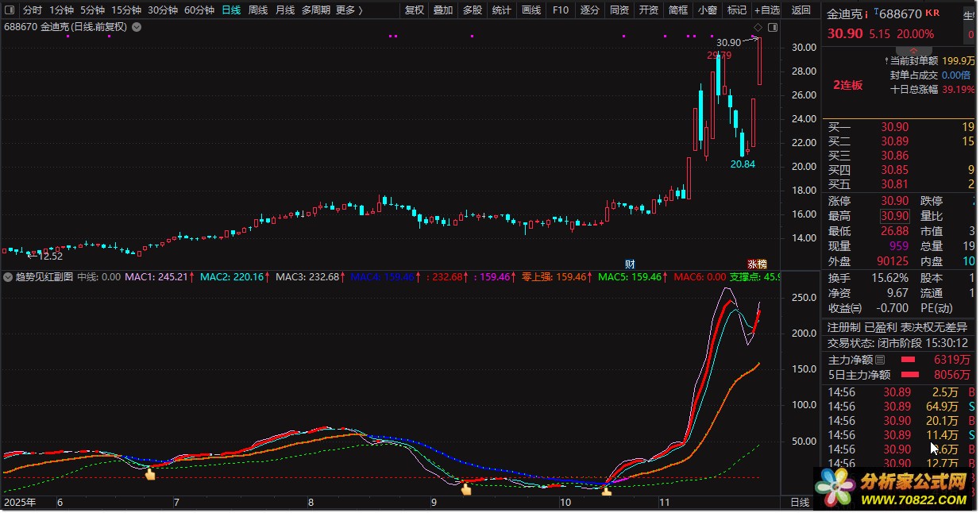Click the panel layout icon at chart top-right

pos(772,27)
